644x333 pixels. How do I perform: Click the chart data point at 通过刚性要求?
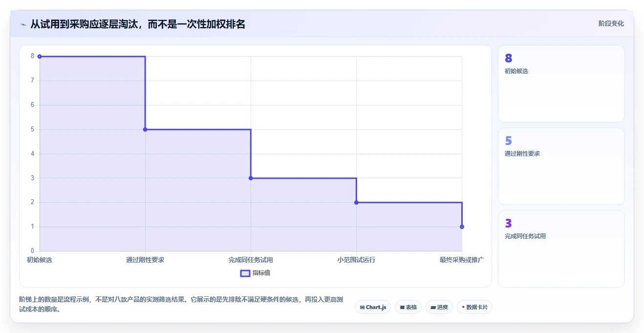(145, 129)
